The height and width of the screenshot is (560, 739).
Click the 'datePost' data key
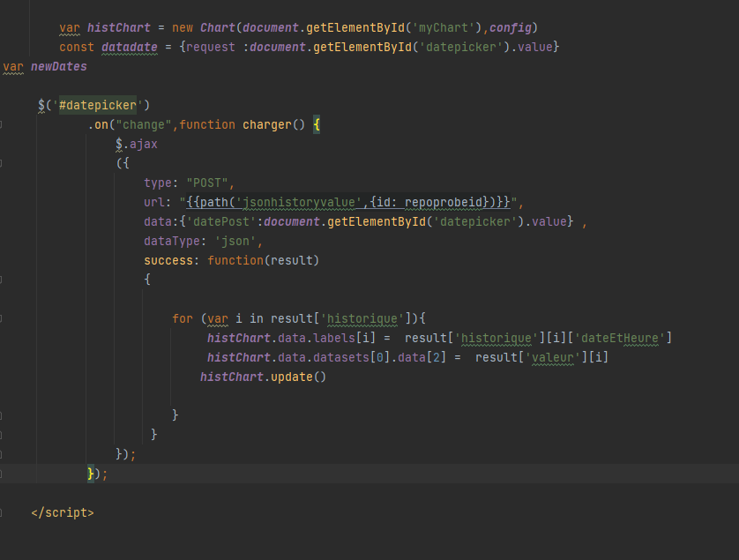point(221,221)
